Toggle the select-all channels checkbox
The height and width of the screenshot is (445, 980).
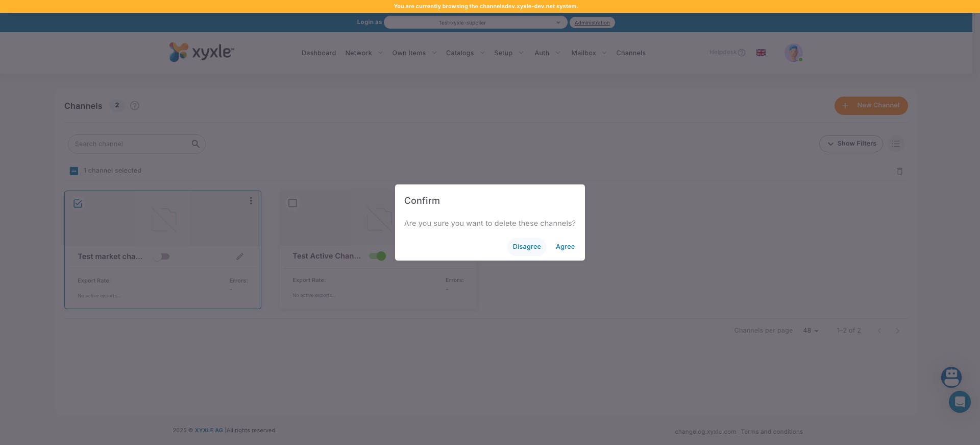pos(74,171)
